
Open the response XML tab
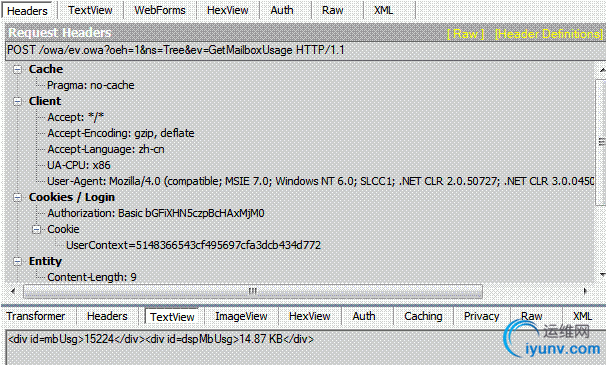[x=582, y=316]
